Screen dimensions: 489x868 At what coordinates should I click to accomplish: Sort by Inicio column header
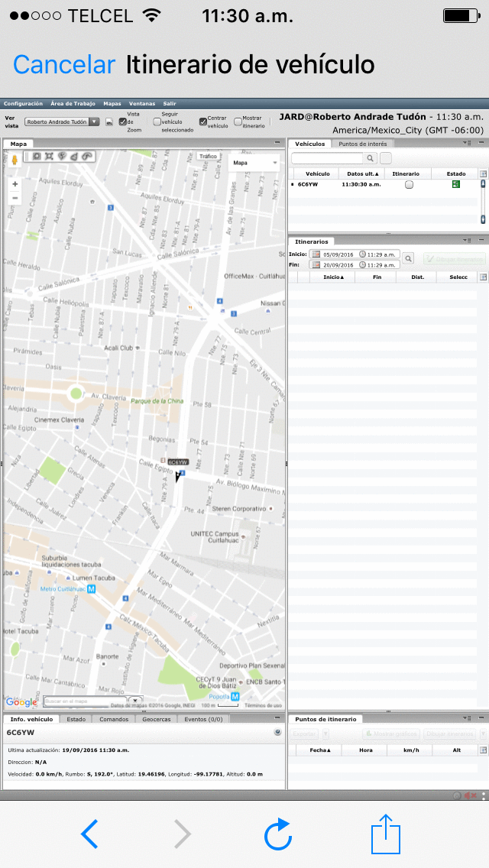334,277
